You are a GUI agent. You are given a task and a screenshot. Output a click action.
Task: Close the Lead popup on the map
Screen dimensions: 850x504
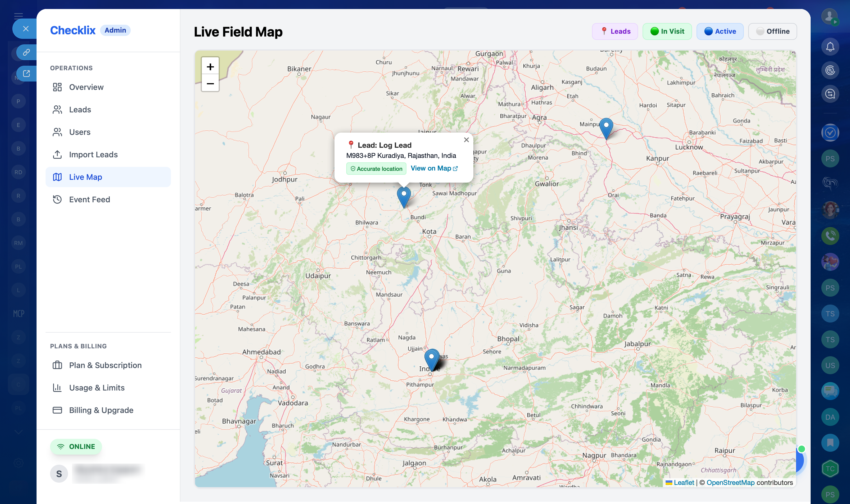(466, 140)
